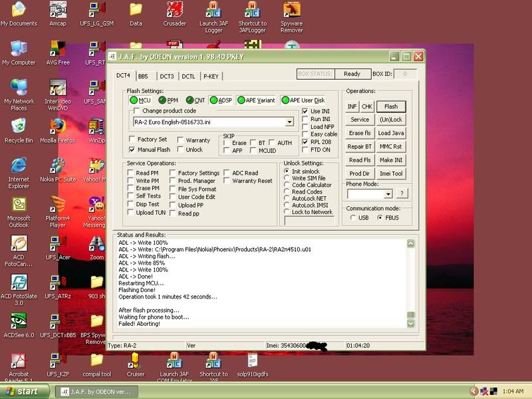
Task: Launch UFS_Acer desktop shortcut
Action: tap(58, 247)
